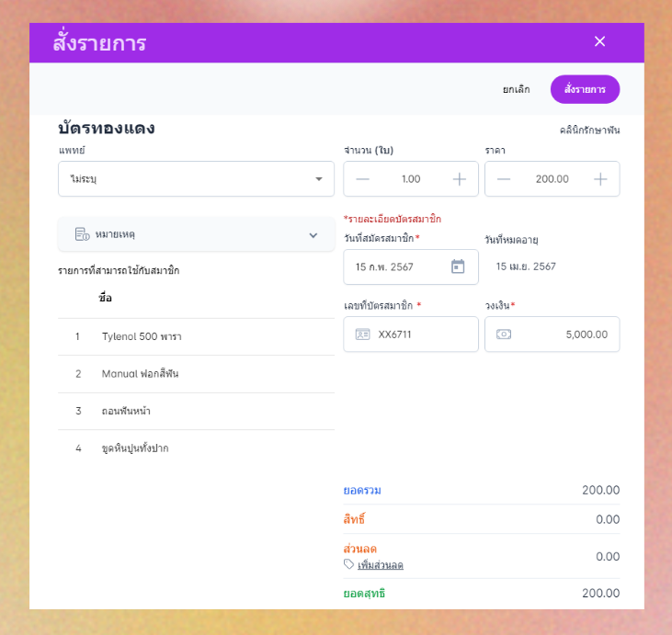Click the note document icon beside หมายเหตุ
The width and height of the screenshot is (672, 635).
coord(82,234)
